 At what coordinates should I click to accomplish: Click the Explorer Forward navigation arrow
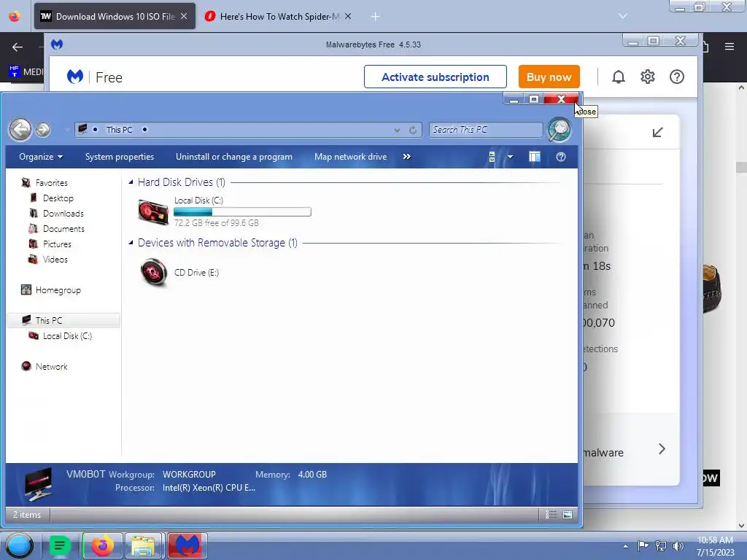tap(43, 130)
